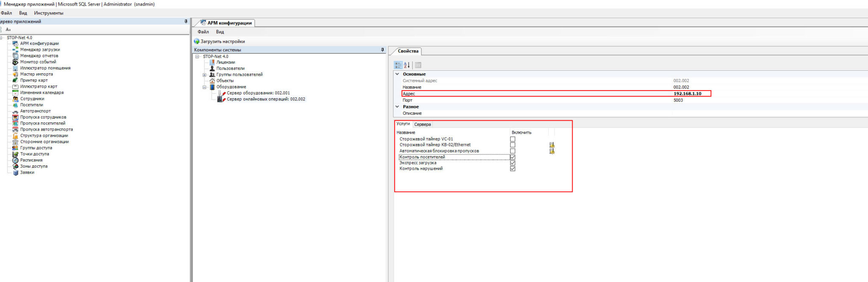The image size is (868, 282).
Task: Collapse STOP-Net 4.0 in application tree
Action: coord(2,38)
